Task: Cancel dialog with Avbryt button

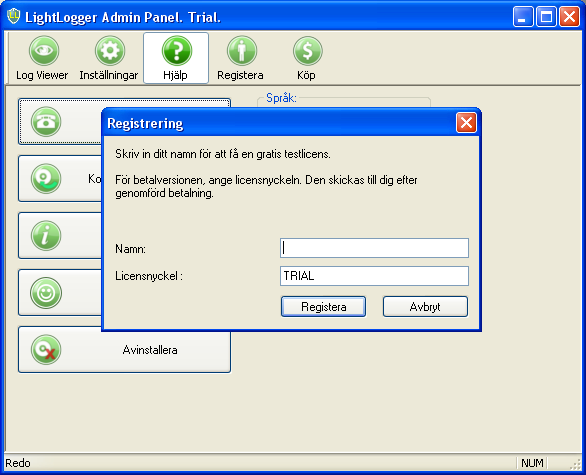Action: pyautogui.click(x=425, y=307)
